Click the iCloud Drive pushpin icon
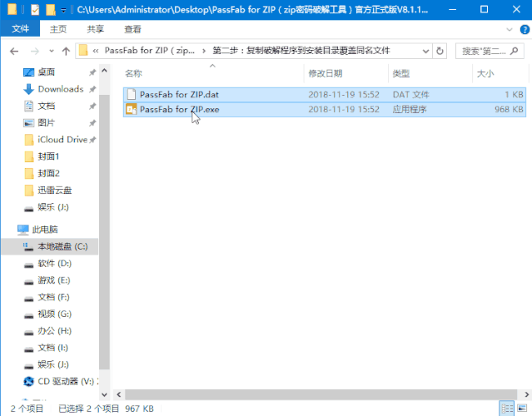The height and width of the screenshot is (416, 532). coord(92,140)
